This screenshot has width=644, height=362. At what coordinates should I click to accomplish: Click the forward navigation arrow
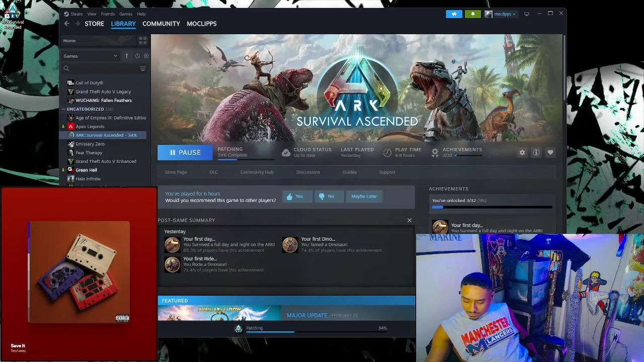coord(77,24)
